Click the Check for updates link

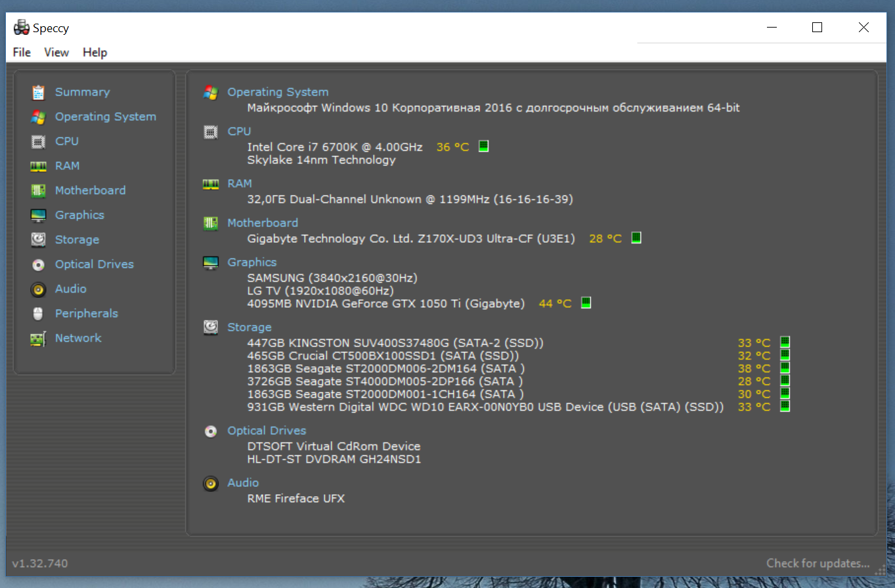818,564
